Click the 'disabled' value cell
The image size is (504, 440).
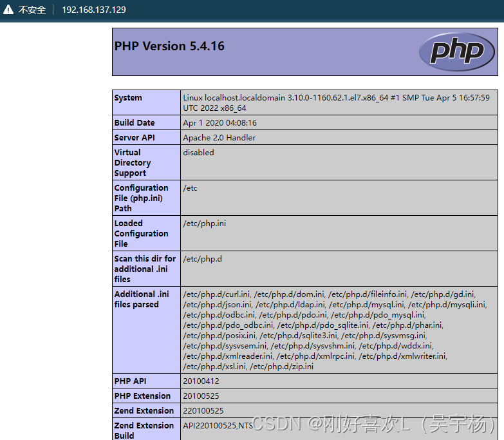click(x=198, y=152)
